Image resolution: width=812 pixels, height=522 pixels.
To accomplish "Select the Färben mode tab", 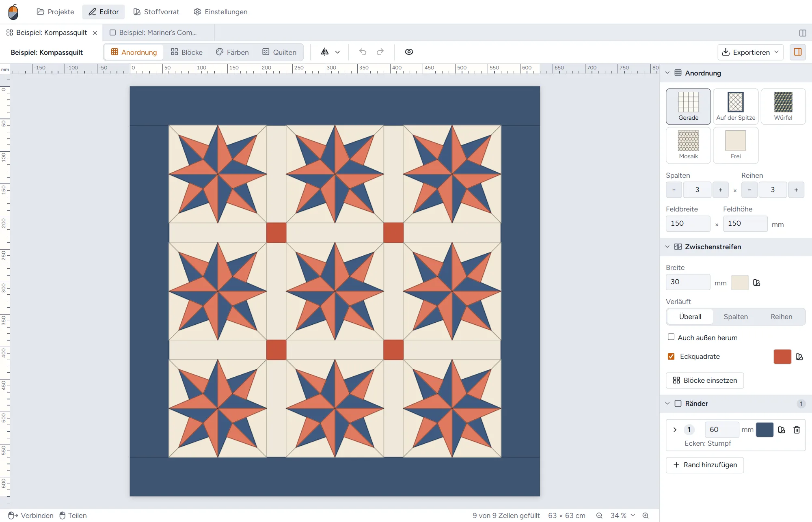I will [232, 52].
